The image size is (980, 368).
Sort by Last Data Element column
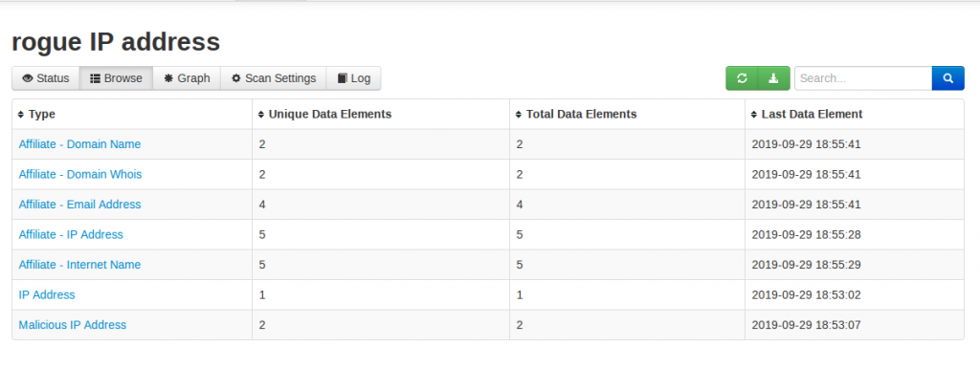tap(754, 115)
